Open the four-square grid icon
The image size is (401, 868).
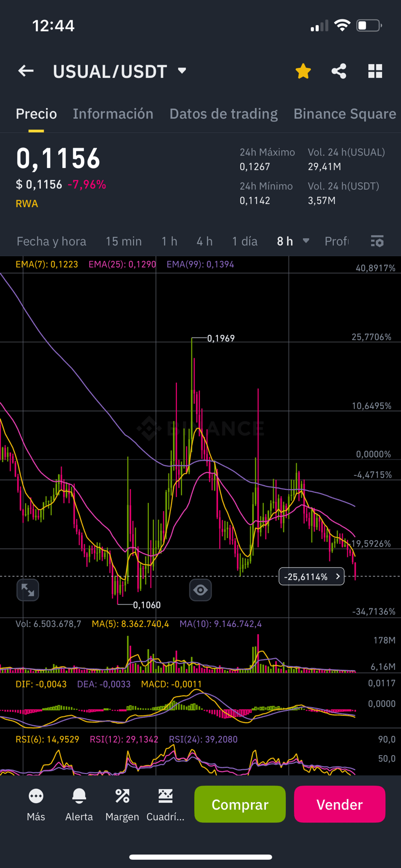[375, 71]
